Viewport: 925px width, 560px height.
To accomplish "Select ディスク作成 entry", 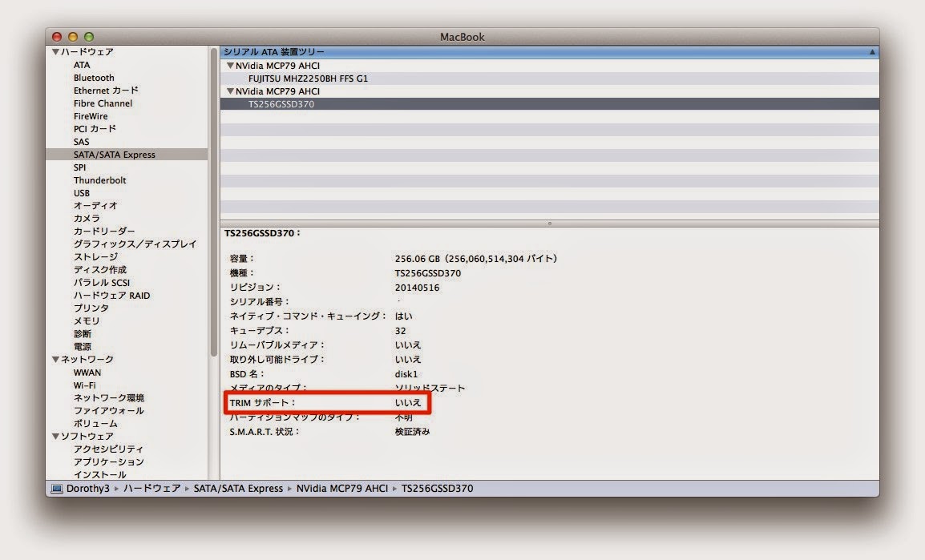I will [99, 270].
